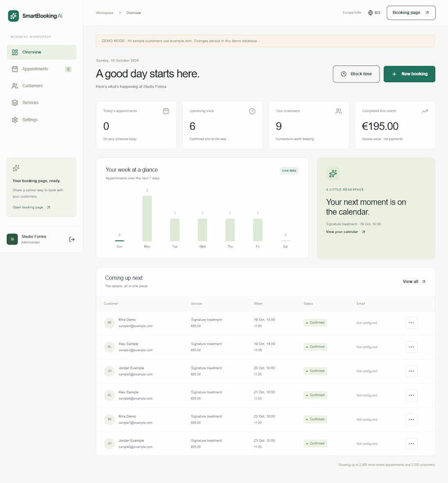Click the Wednesday bar in the weekly chart
The width and height of the screenshot is (448, 483).
(202, 230)
